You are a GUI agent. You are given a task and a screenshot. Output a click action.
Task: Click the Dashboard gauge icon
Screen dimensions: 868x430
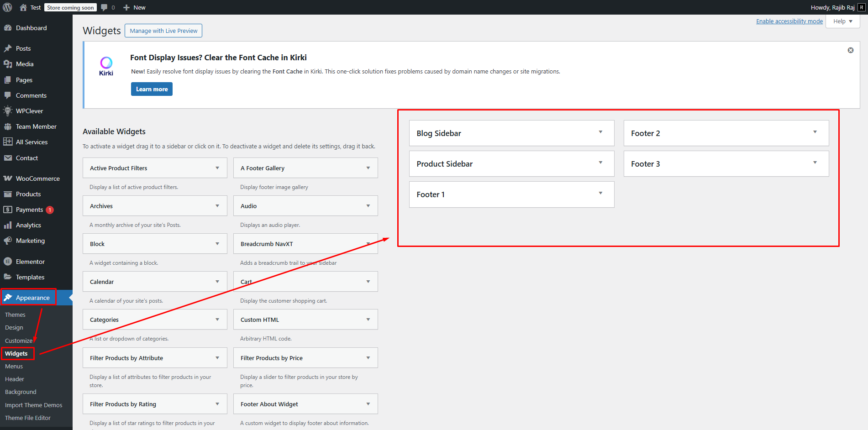tap(8, 28)
